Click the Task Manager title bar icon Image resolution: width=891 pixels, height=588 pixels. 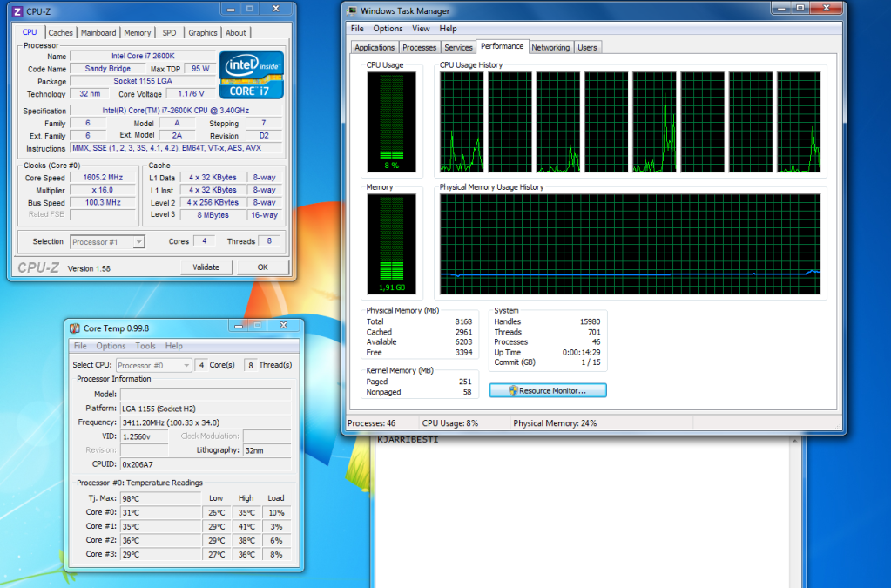(x=352, y=10)
